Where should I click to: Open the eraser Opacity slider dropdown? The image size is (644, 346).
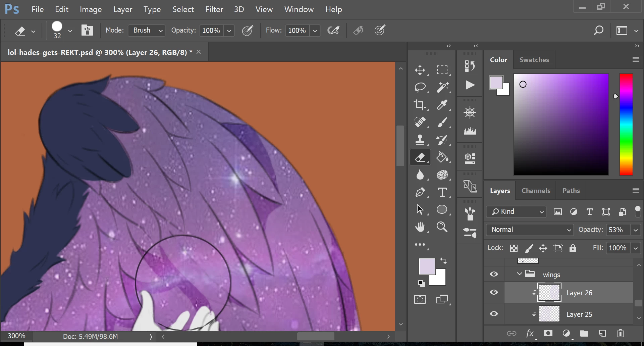point(229,31)
